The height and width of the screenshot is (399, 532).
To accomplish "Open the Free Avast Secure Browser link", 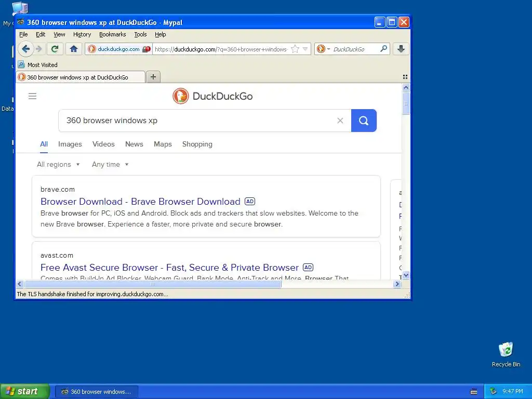I will pos(169,268).
